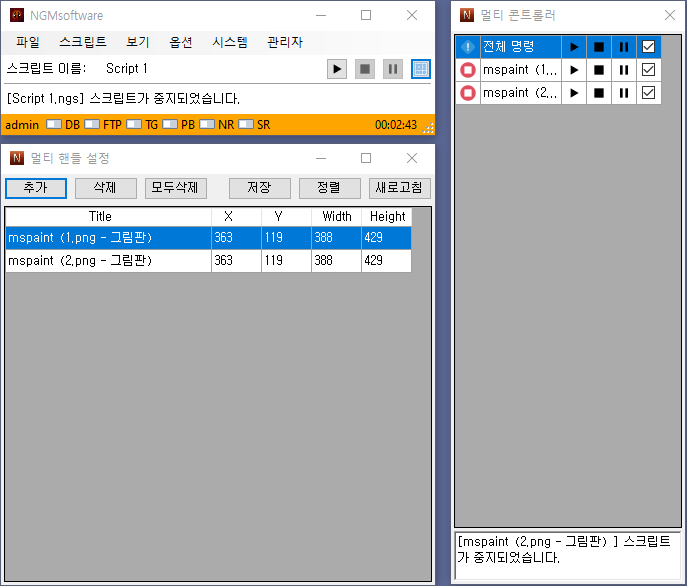The image size is (687, 586).
Task: Play all scripts in 전체 명령 row
Action: (x=574, y=47)
